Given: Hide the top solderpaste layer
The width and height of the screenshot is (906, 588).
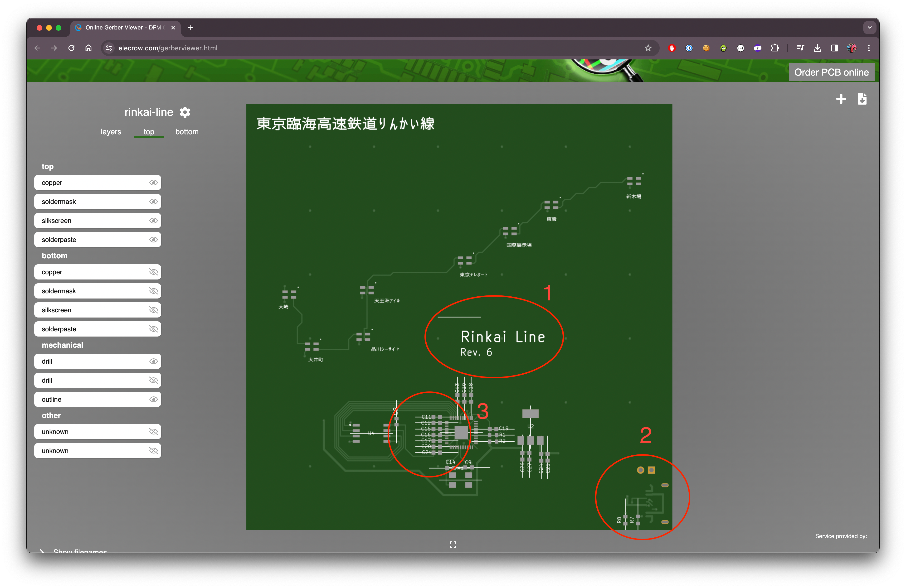Looking at the screenshot, I should coord(153,240).
